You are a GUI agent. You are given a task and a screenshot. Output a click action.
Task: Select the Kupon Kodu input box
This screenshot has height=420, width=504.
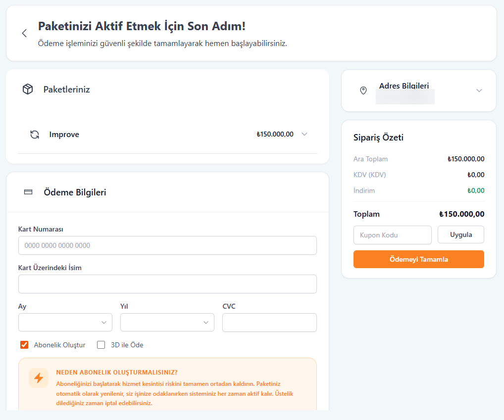click(392, 235)
